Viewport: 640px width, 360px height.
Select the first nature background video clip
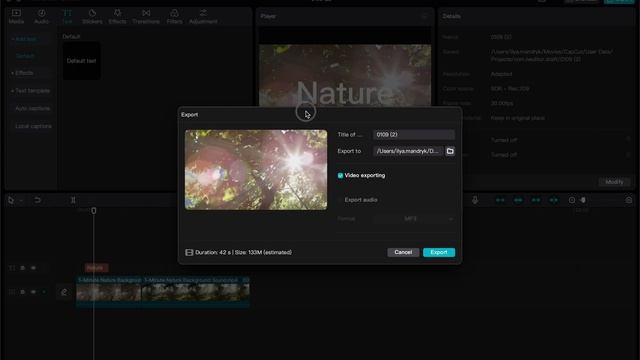109,291
